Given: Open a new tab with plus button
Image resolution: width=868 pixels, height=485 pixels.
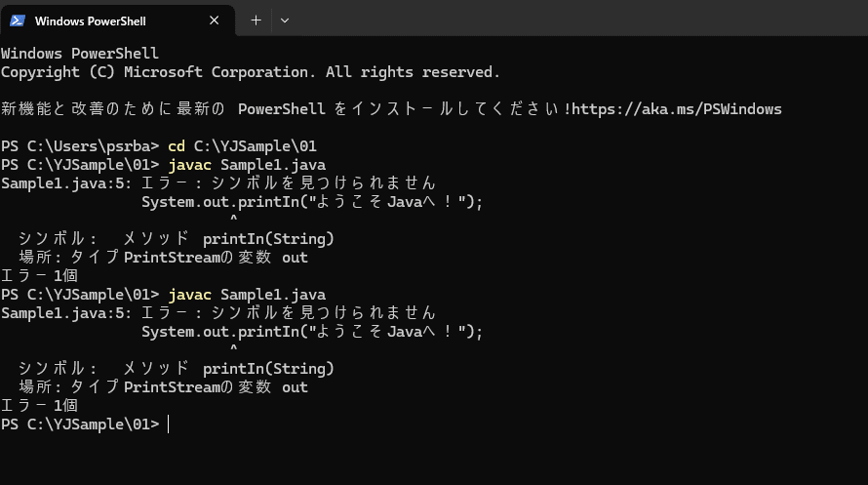Looking at the screenshot, I should click(256, 20).
